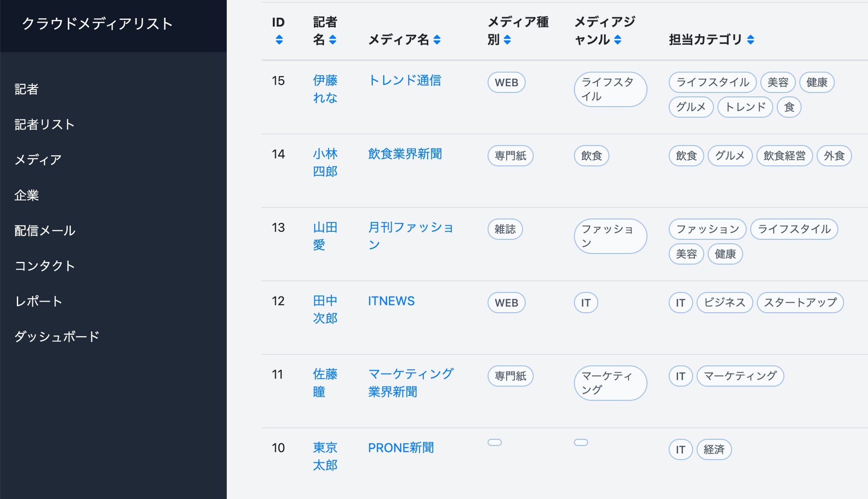Screen dimensions: 868x499
Task: Open reporter 伊藤れな profile link
Action: point(325,89)
